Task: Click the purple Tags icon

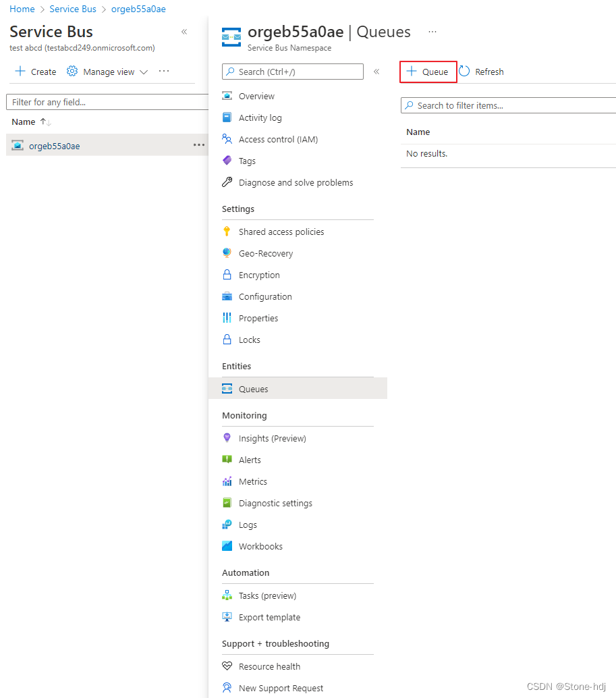Action: point(227,160)
